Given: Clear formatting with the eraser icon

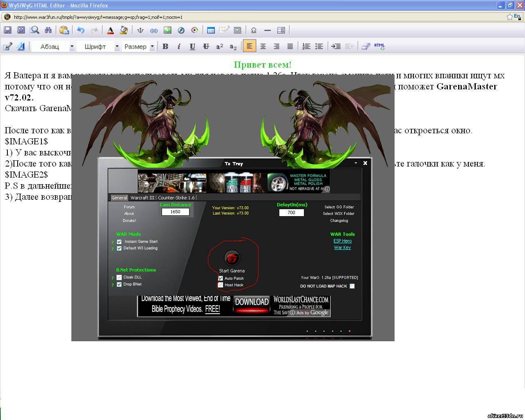Looking at the screenshot, I should click(x=366, y=46).
